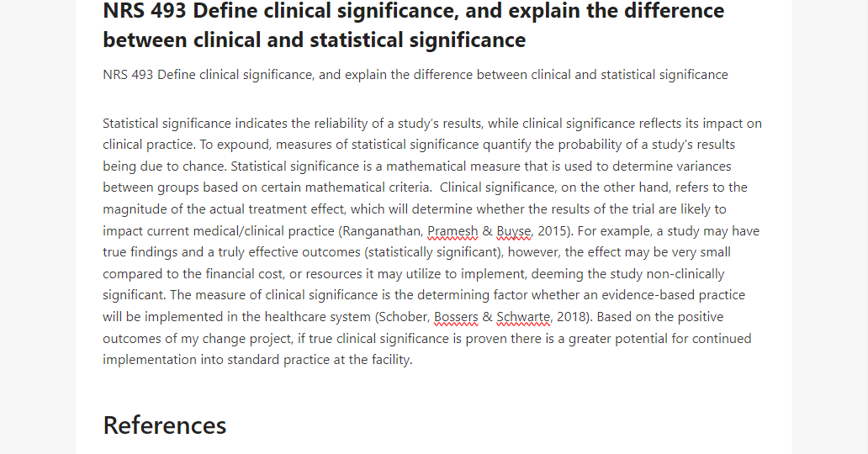868x454 pixels.
Task: Click the phrase To expound
Action: coord(235,145)
